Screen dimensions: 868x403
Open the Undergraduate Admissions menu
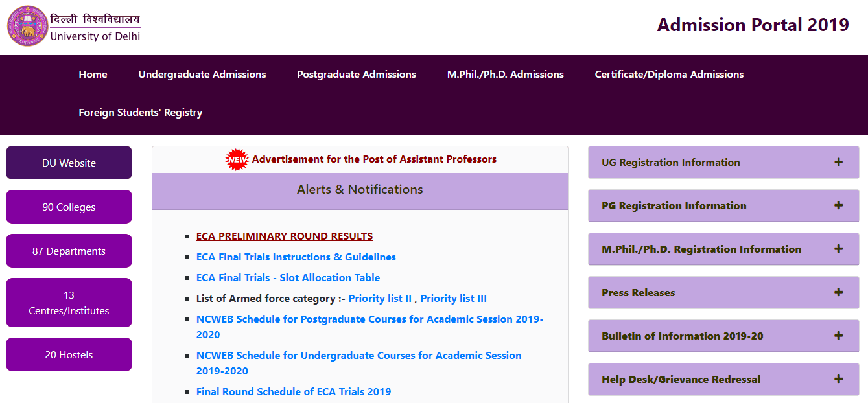(x=202, y=75)
